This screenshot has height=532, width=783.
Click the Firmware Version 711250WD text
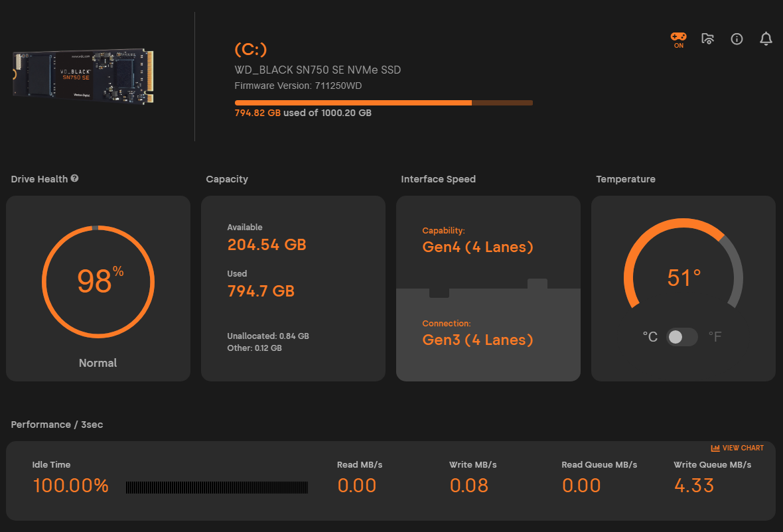[298, 86]
